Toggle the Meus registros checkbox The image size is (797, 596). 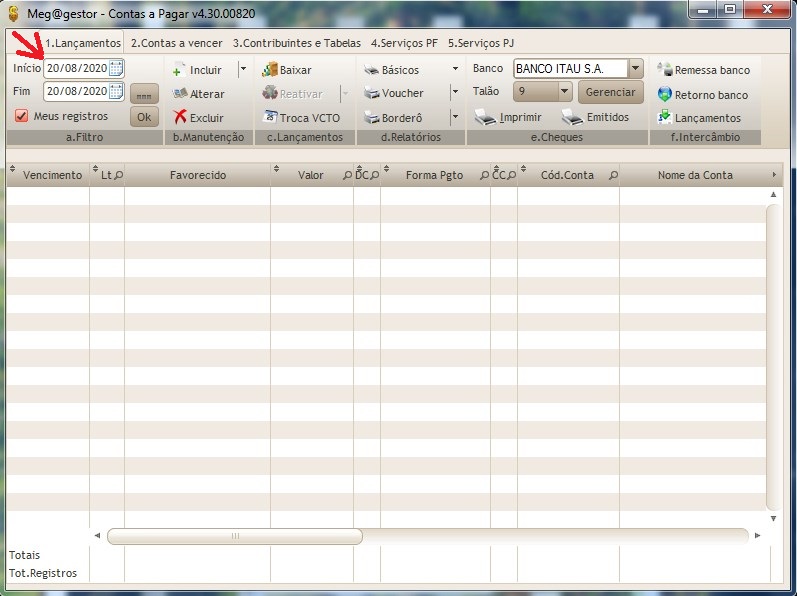(22, 116)
